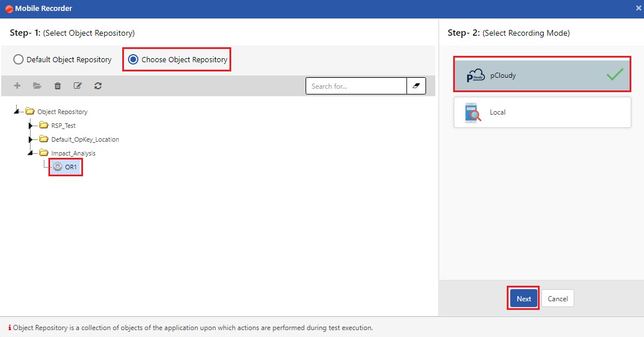Expand the Default_OpKey_Location folder arrow
This screenshot has width=644, height=337.
click(x=31, y=139)
